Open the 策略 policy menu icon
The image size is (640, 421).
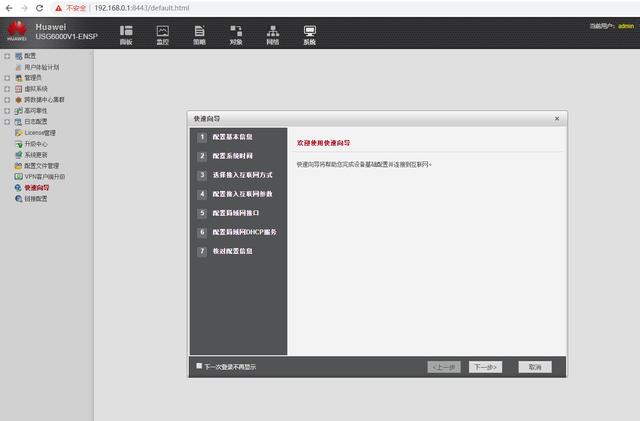point(199,34)
